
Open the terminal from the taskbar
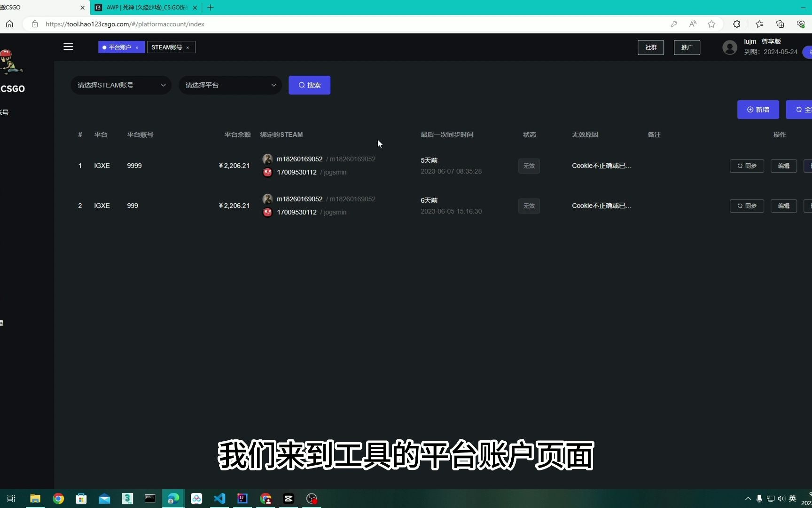click(x=150, y=499)
